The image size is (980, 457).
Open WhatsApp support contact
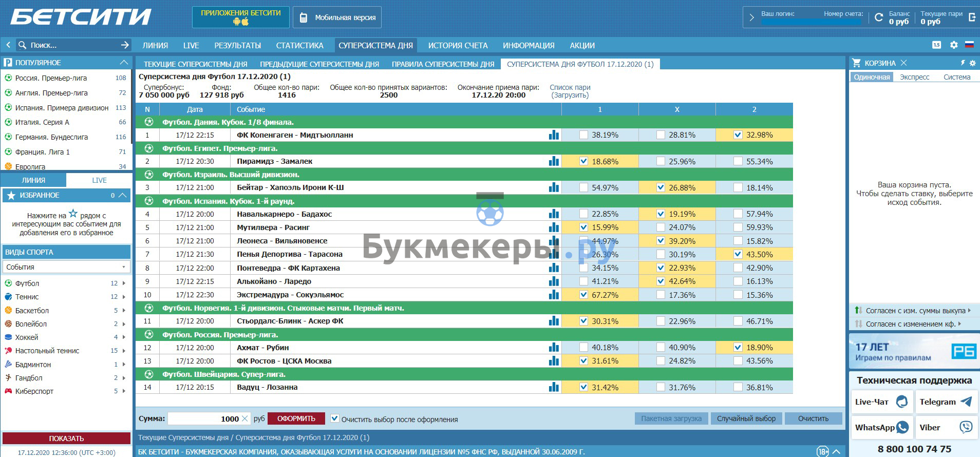pos(881,428)
